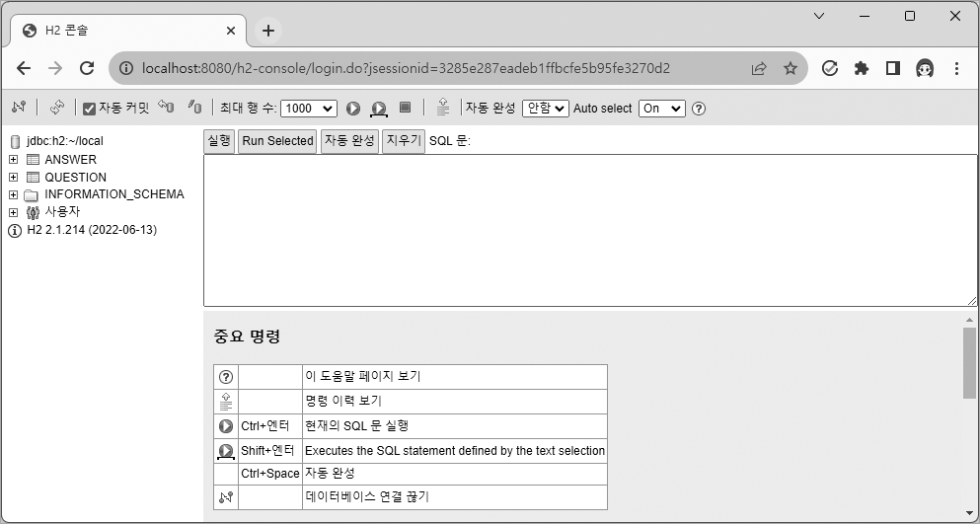980x524 pixels.
Task: Click the run selected toolbar icon
Action: 379,109
